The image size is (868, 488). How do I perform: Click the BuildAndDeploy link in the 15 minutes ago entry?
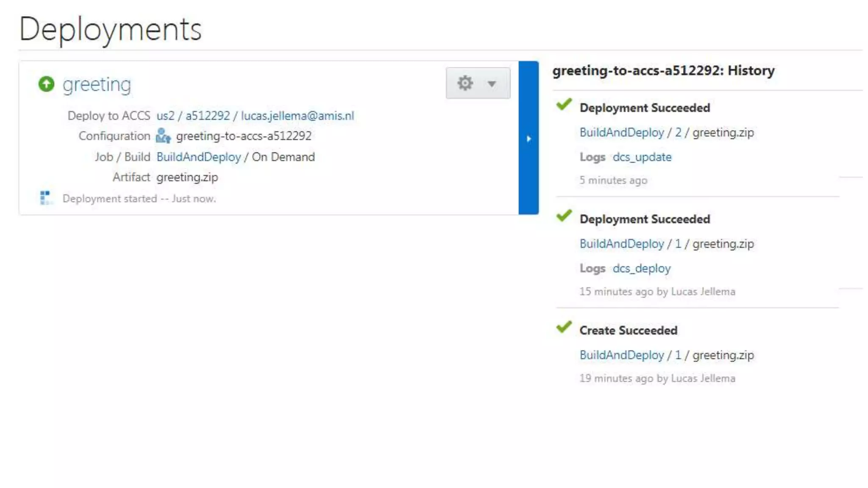[x=621, y=244]
